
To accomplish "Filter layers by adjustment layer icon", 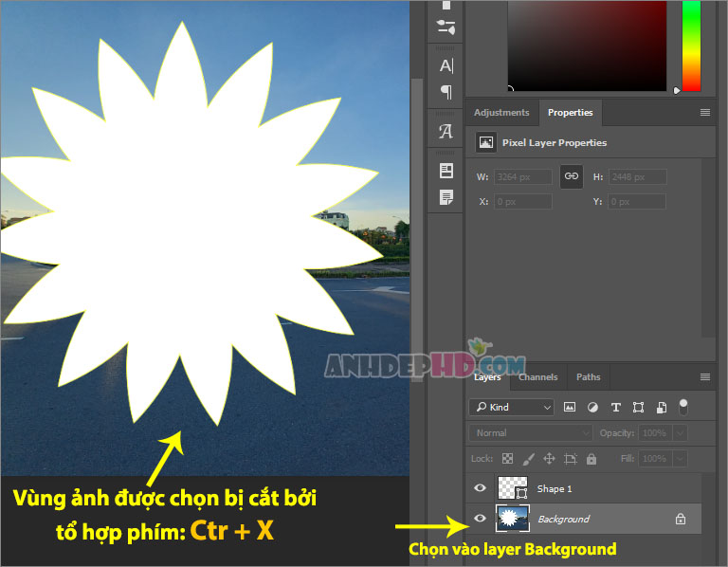I will click(592, 408).
